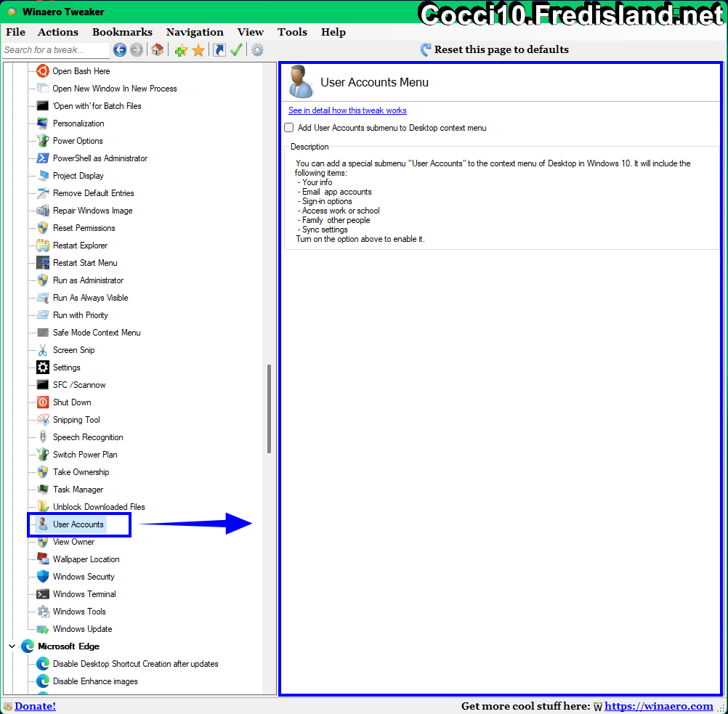Image resolution: width=728 pixels, height=714 pixels.
Task: Select 'Open with' for Batch Files item
Action: [x=97, y=106]
